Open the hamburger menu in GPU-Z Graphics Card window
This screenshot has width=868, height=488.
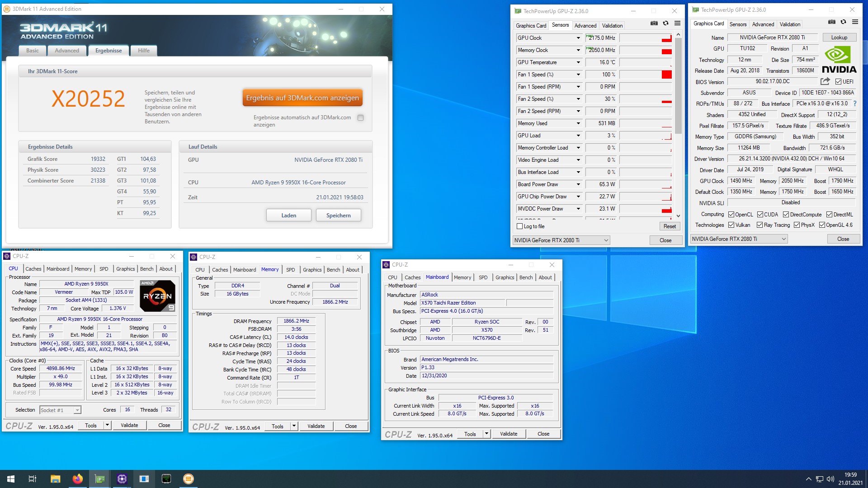pos(855,22)
